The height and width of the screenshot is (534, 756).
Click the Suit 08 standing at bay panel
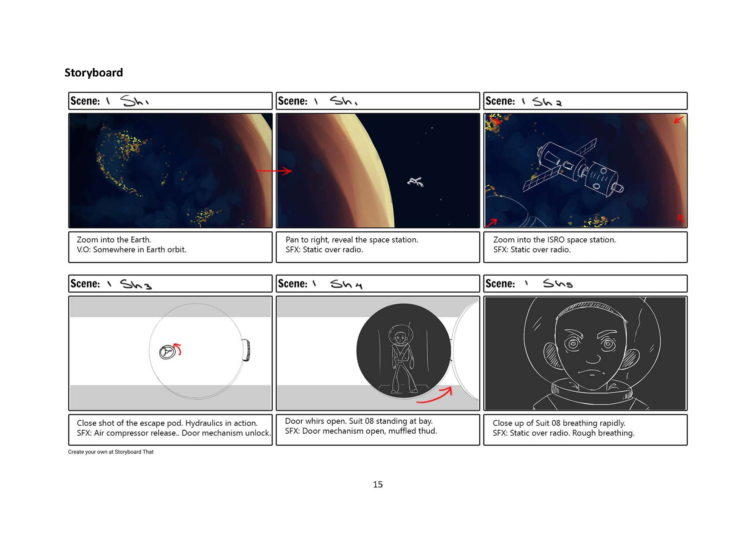click(x=378, y=353)
